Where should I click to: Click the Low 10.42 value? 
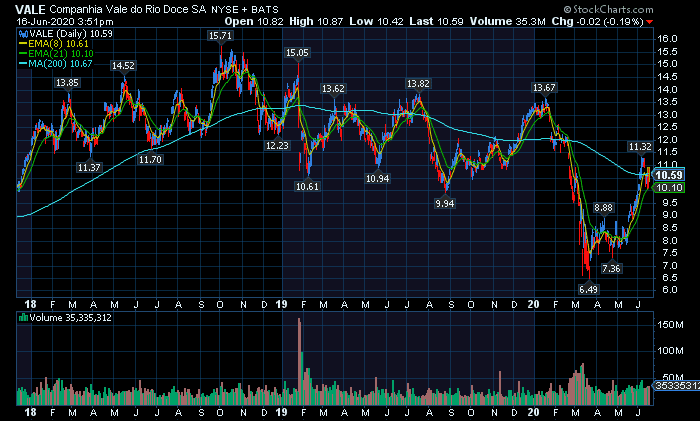coord(376,21)
